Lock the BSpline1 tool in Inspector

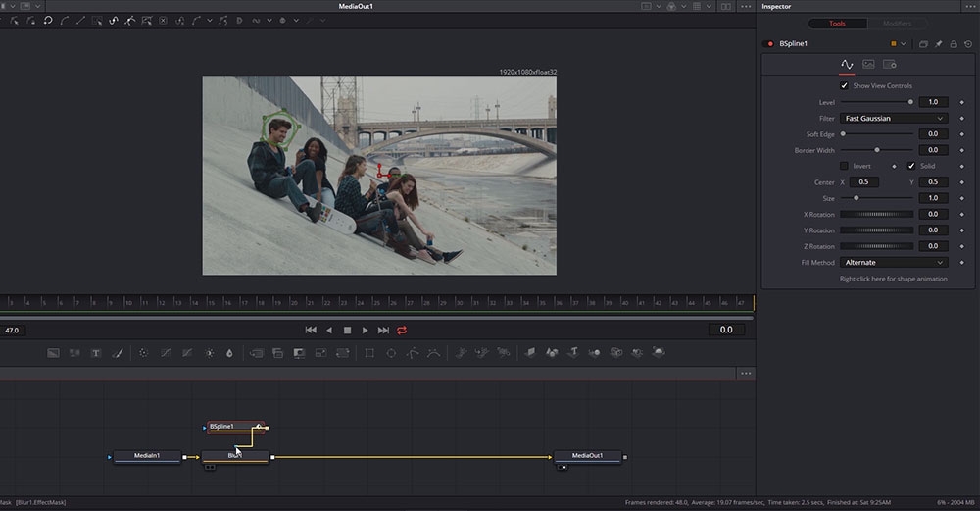point(953,44)
